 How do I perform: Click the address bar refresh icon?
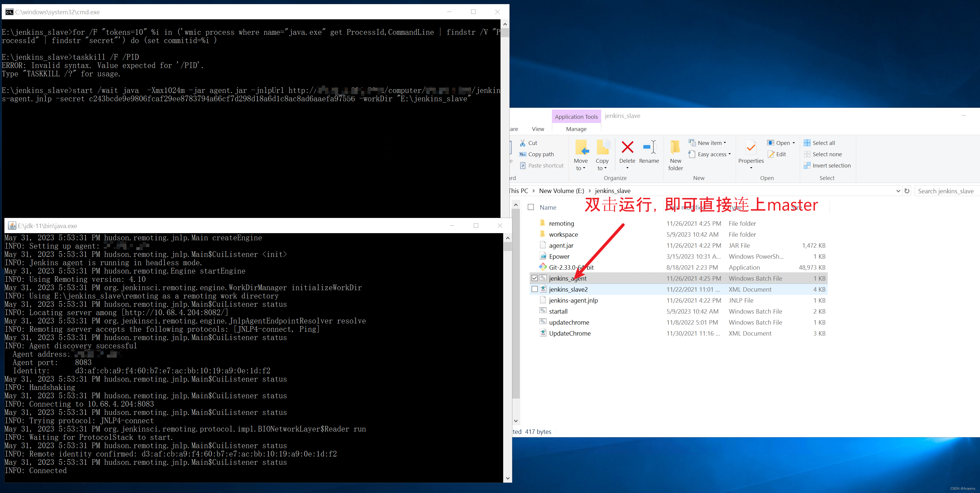[x=907, y=191]
